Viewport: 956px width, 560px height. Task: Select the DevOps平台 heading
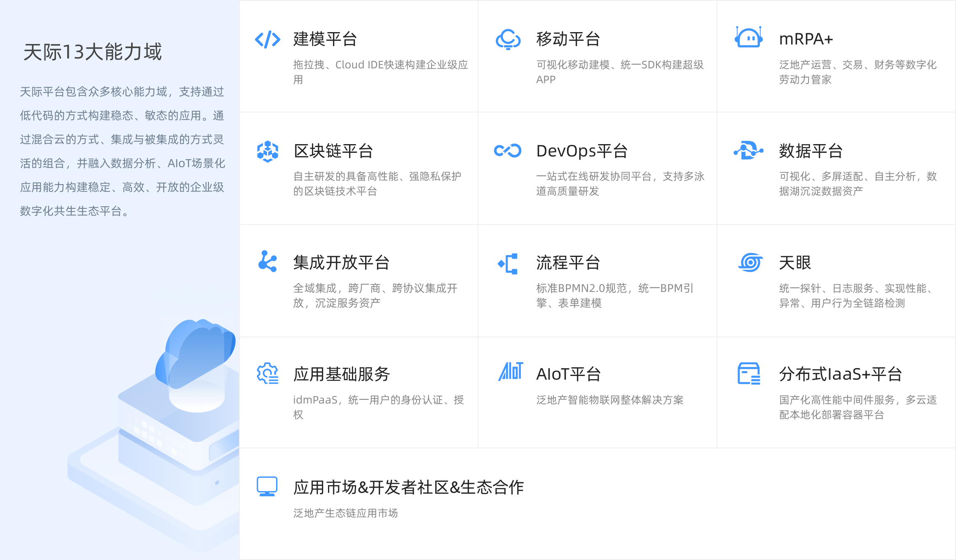tap(582, 151)
